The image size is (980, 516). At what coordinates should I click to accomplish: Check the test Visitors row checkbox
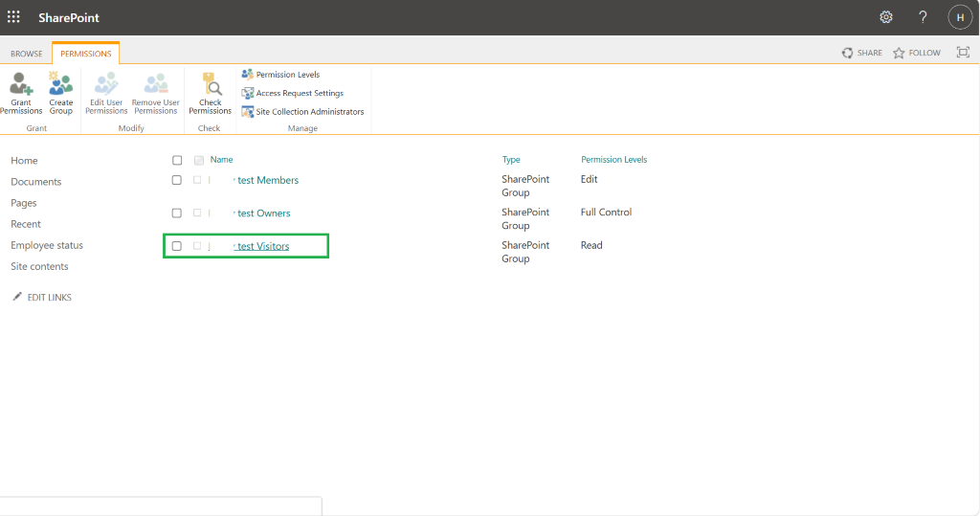(177, 246)
